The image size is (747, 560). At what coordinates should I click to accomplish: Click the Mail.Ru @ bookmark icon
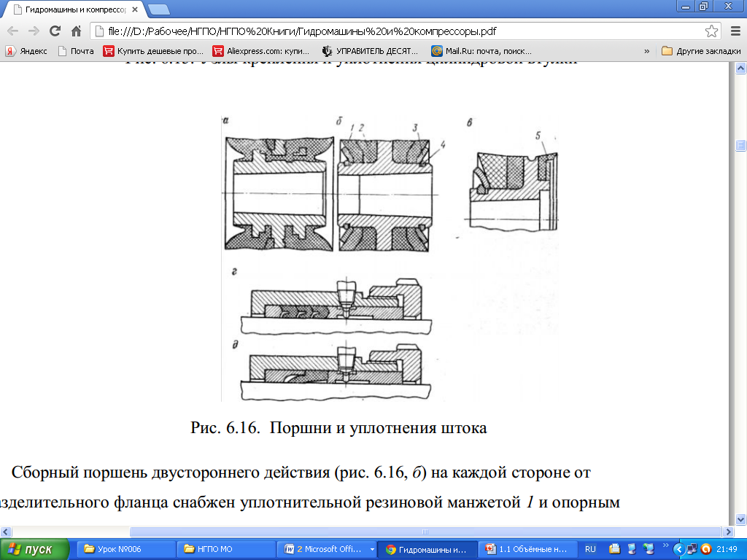[436, 51]
